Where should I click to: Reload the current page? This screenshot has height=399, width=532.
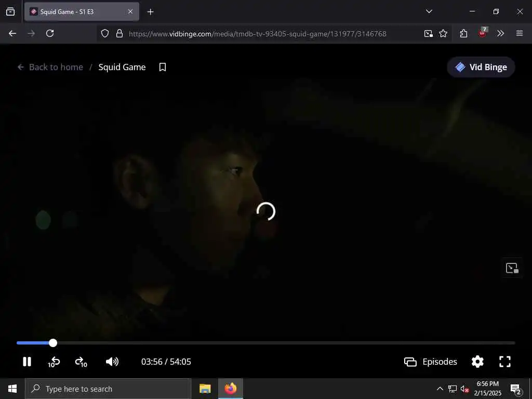tap(50, 33)
